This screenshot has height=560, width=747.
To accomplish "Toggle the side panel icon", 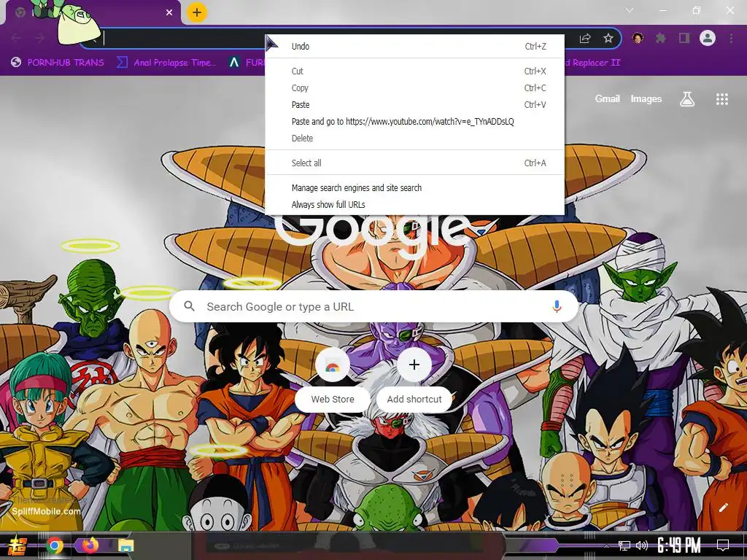I will click(684, 38).
